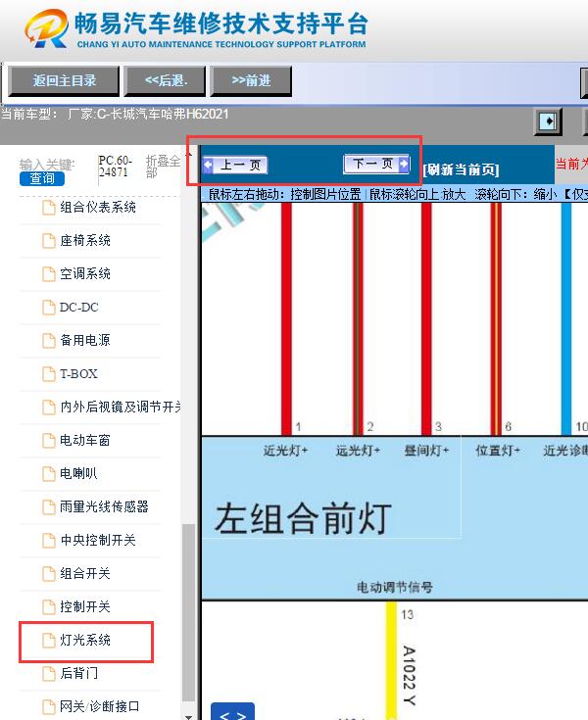Image resolution: width=588 pixels, height=720 pixels.
Task: Click the 近光灯+ pin label
Action: click(285, 451)
